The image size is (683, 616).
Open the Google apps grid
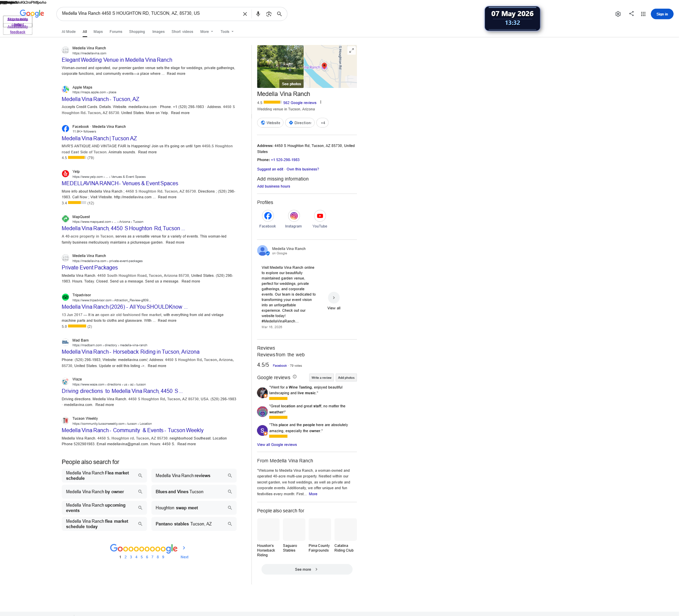tap(643, 14)
